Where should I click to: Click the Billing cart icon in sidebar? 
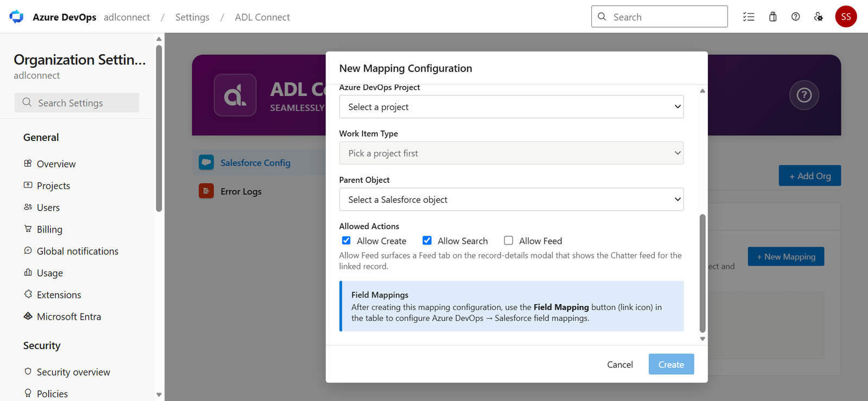pos(28,229)
